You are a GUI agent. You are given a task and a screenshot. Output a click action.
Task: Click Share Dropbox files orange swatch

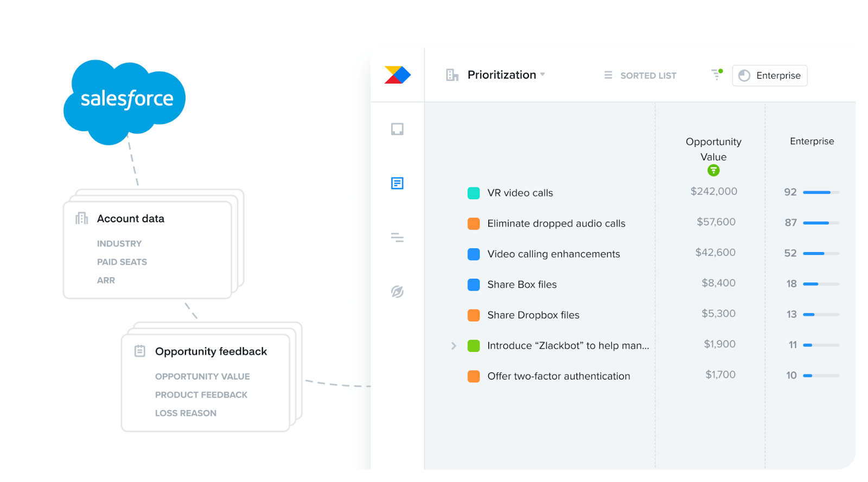pyautogui.click(x=474, y=315)
